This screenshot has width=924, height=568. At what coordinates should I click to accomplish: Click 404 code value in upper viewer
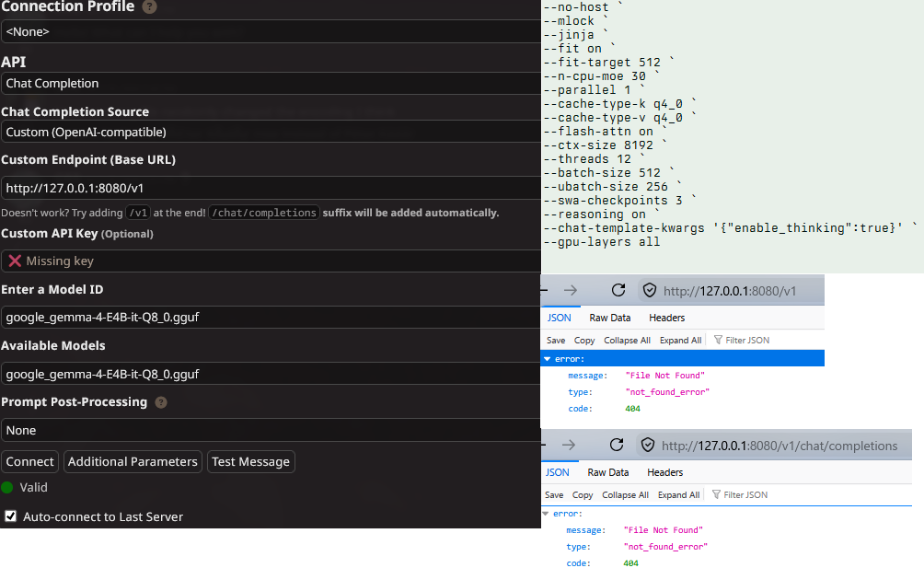click(x=632, y=409)
